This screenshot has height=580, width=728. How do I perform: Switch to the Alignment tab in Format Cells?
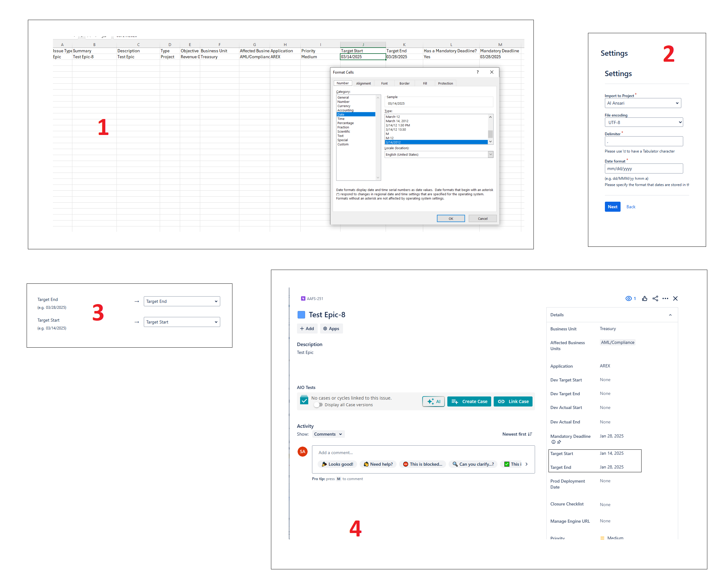[364, 83]
